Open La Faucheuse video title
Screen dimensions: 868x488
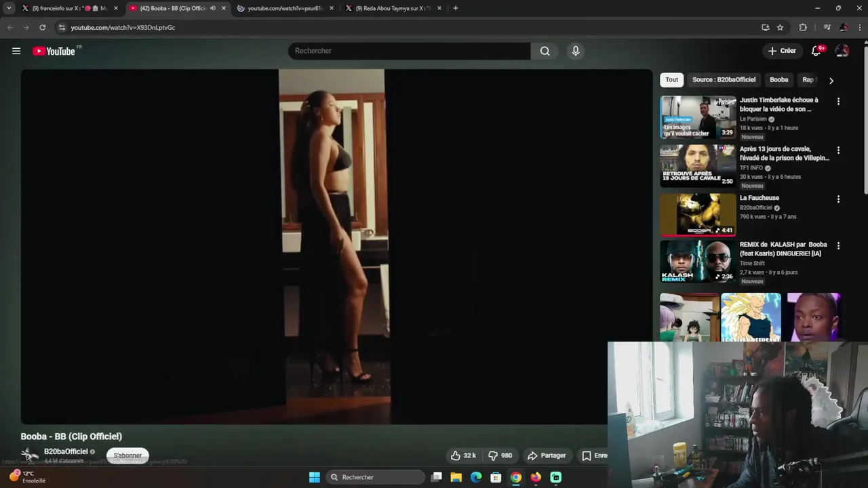pos(759,198)
